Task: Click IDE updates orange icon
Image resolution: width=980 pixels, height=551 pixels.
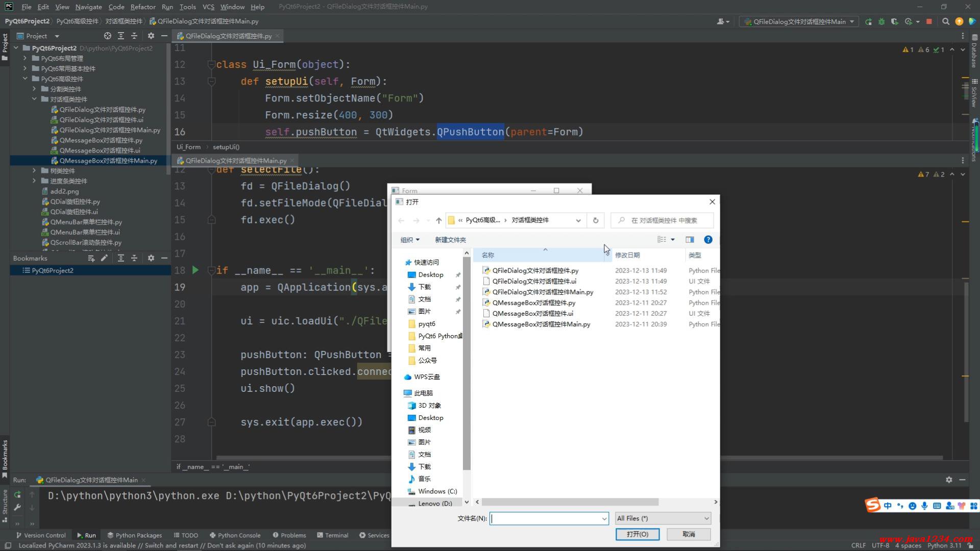Action: tap(959, 21)
